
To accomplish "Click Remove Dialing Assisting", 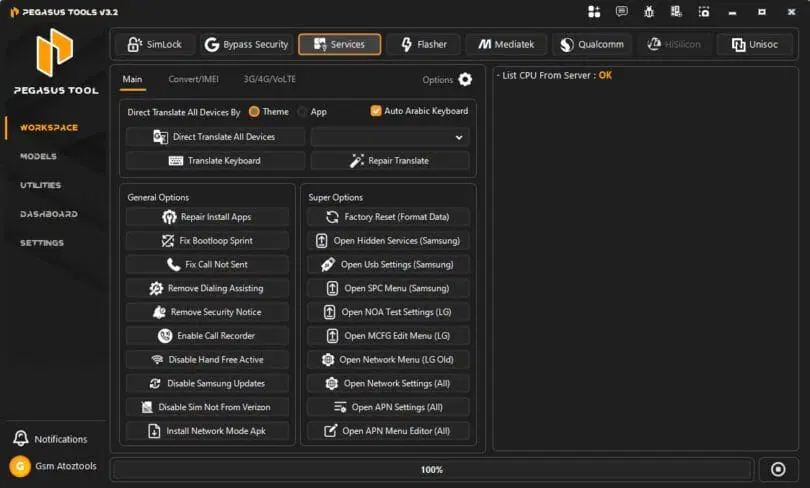I will tap(207, 288).
